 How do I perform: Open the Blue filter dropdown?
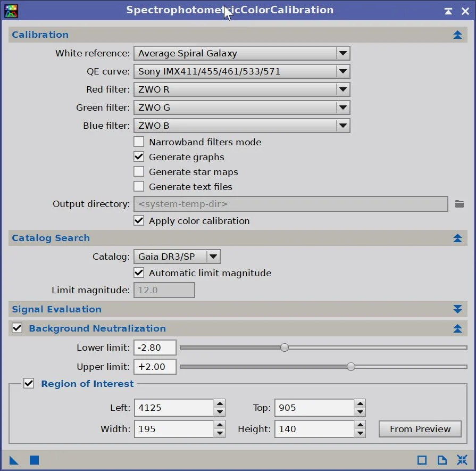click(242, 126)
